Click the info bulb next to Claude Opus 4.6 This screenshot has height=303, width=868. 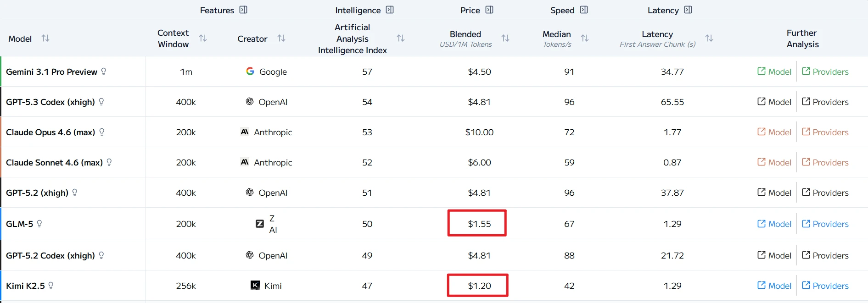coord(102,132)
